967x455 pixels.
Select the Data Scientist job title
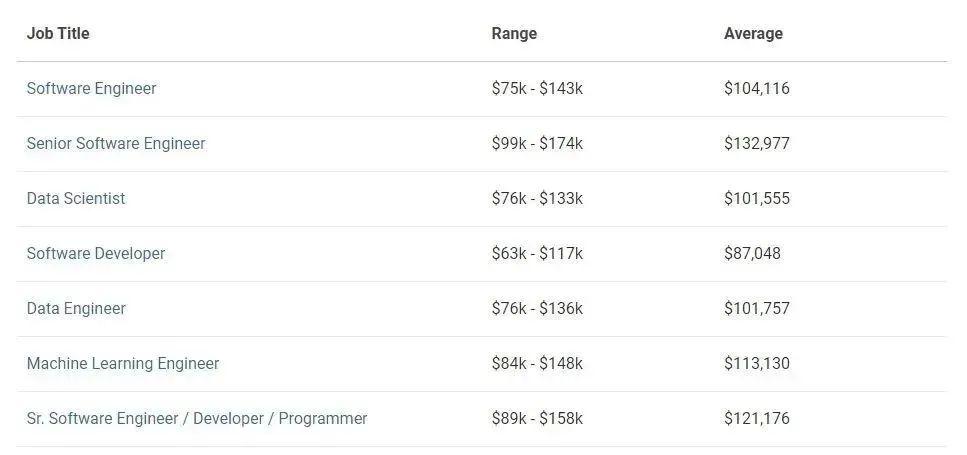point(76,199)
